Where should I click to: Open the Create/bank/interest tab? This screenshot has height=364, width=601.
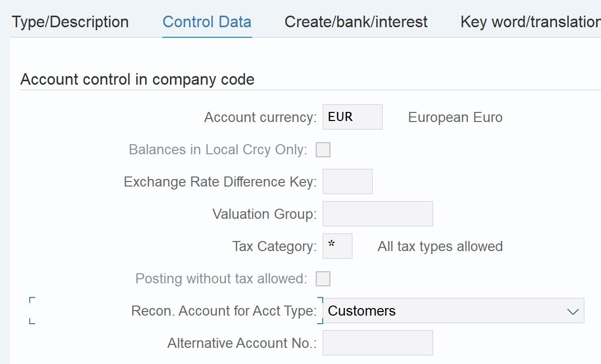[355, 22]
